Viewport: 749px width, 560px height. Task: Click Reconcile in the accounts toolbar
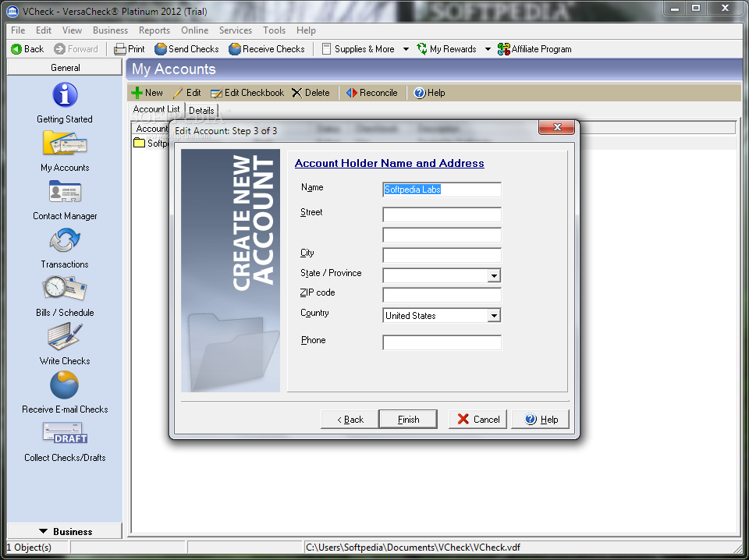371,93
